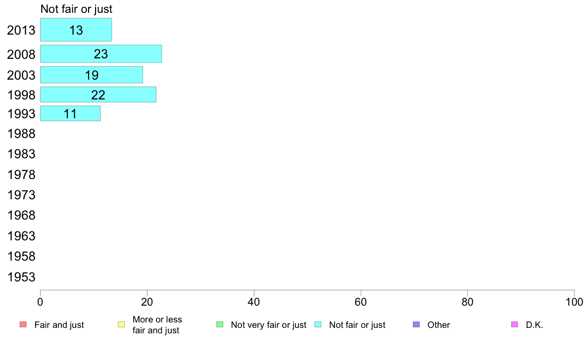
Task: Click the blue Other legend swatch
Action: pos(416,324)
